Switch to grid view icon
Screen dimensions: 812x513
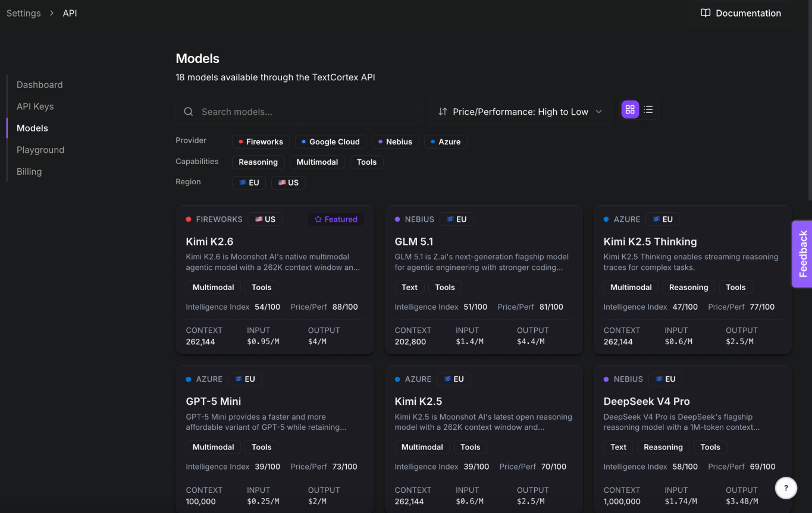[630, 109]
